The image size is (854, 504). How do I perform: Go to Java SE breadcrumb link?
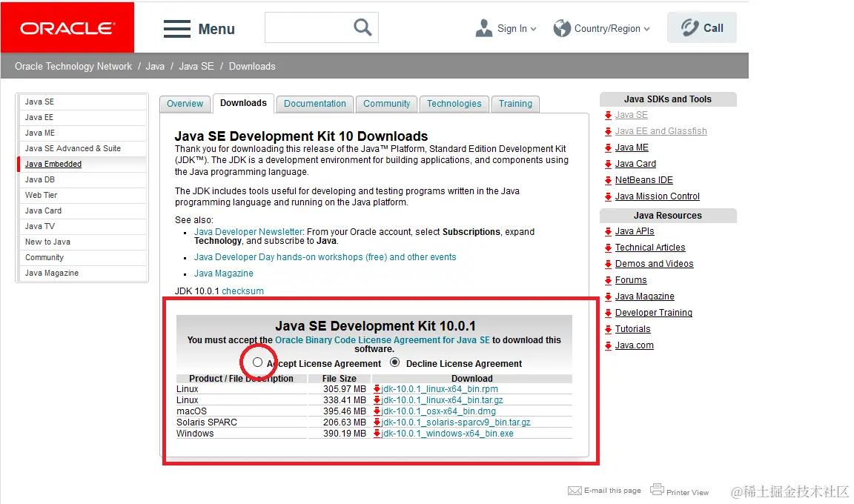[196, 67]
